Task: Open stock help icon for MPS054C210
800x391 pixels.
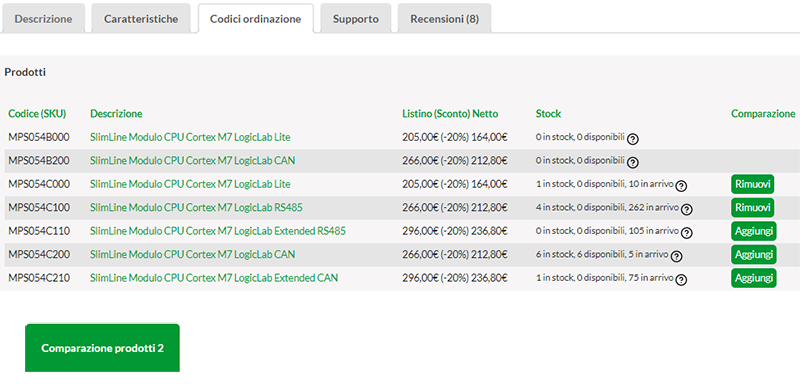Action: pyautogui.click(x=681, y=280)
